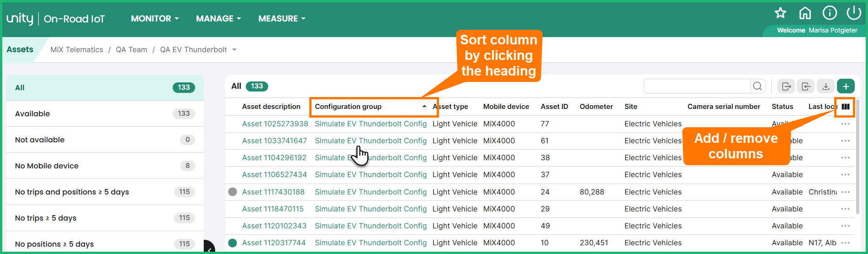The image size is (868, 254).
Task: Open Asset 1120317744 link
Action: point(274,243)
